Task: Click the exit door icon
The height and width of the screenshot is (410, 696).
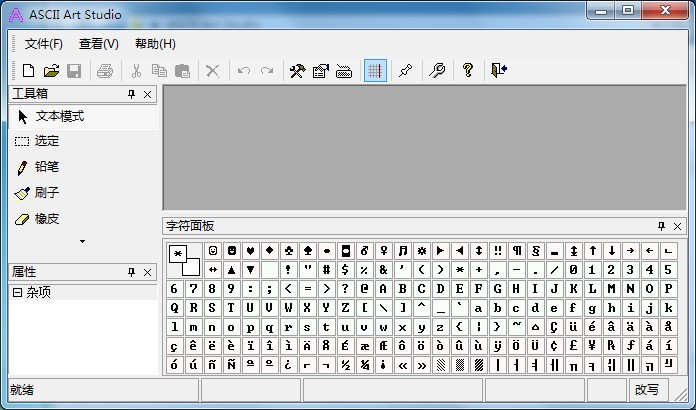Action: pyautogui.click(x=498, y=71)
